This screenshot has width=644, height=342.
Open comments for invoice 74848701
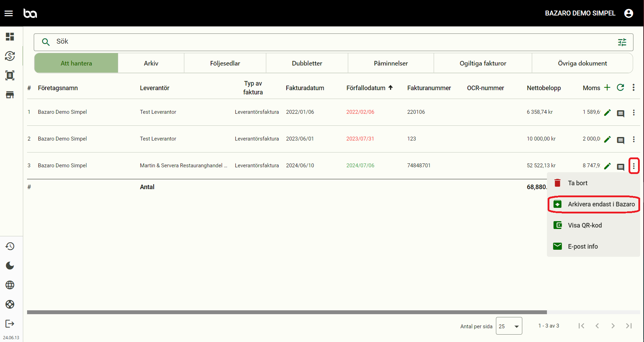(621, 167)
